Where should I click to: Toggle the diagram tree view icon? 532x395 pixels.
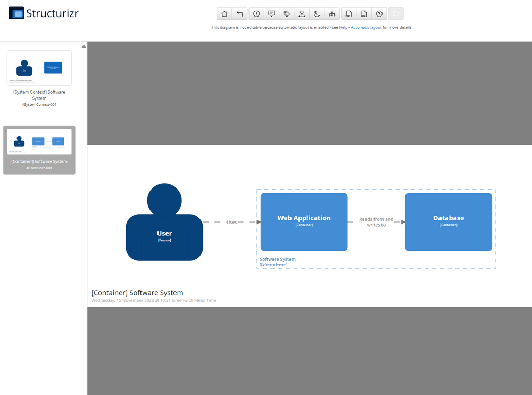[332, 13]
